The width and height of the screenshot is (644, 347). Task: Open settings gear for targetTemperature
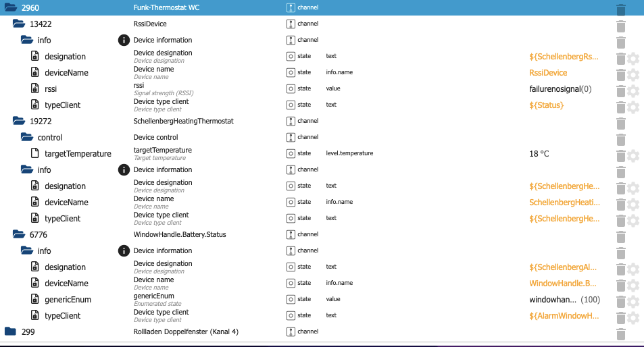633,156
